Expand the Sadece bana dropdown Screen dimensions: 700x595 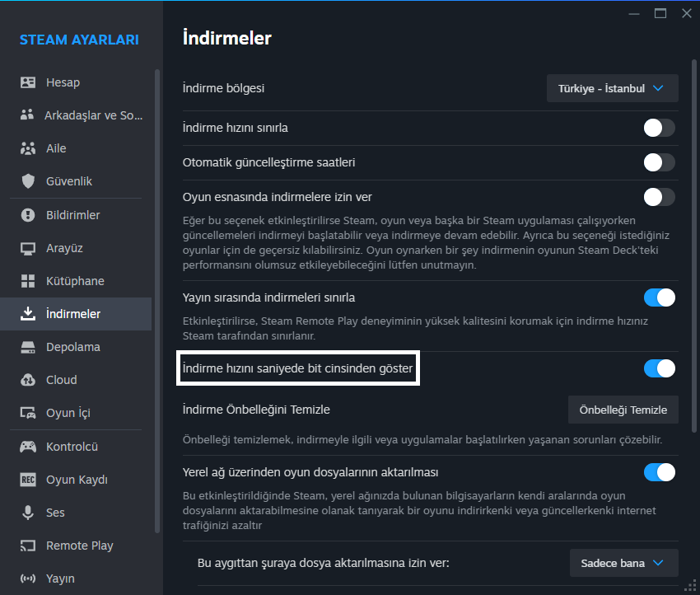[623, 563]
